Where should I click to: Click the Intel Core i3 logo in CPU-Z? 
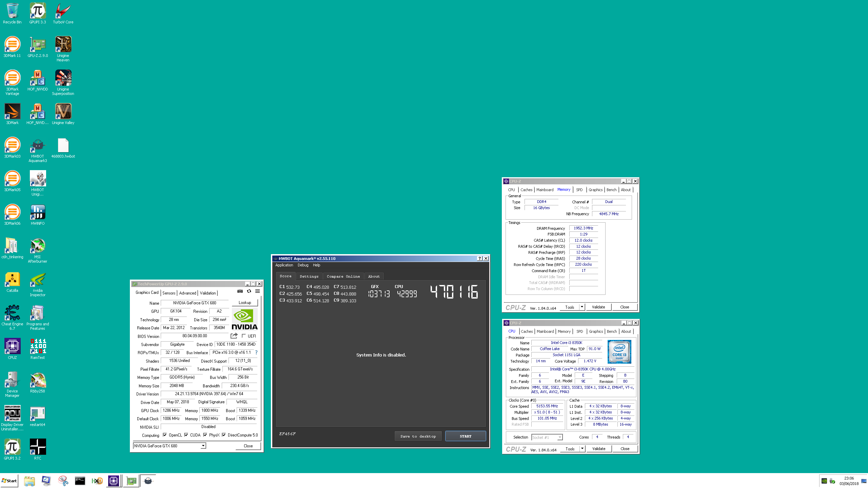pyautogui.click(x=619, y=352)
